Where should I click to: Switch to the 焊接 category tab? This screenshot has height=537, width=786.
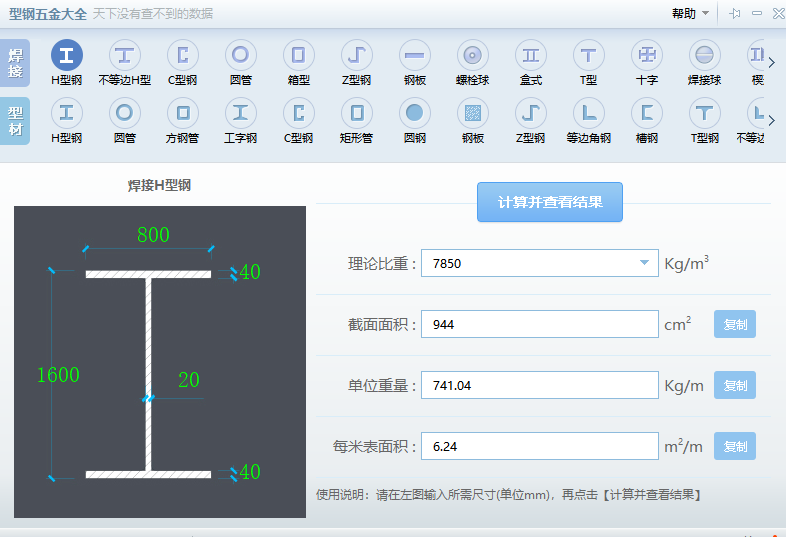point(15,63)
